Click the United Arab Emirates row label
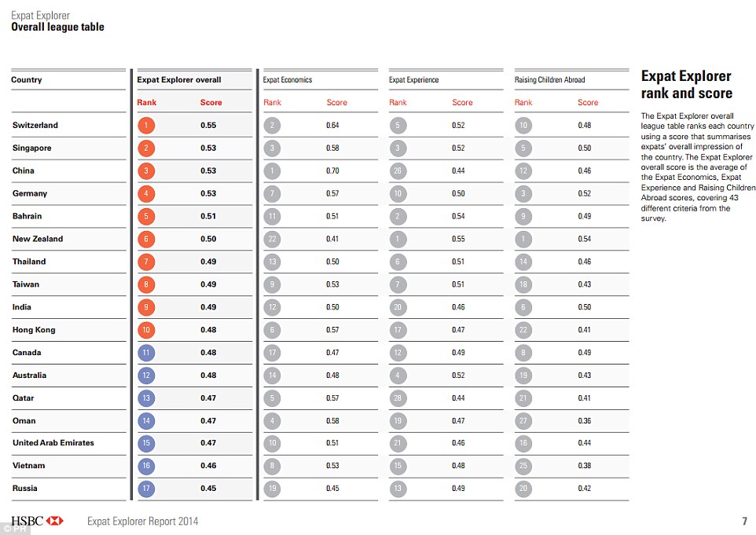The image size is (756, 535). point(53,443)
